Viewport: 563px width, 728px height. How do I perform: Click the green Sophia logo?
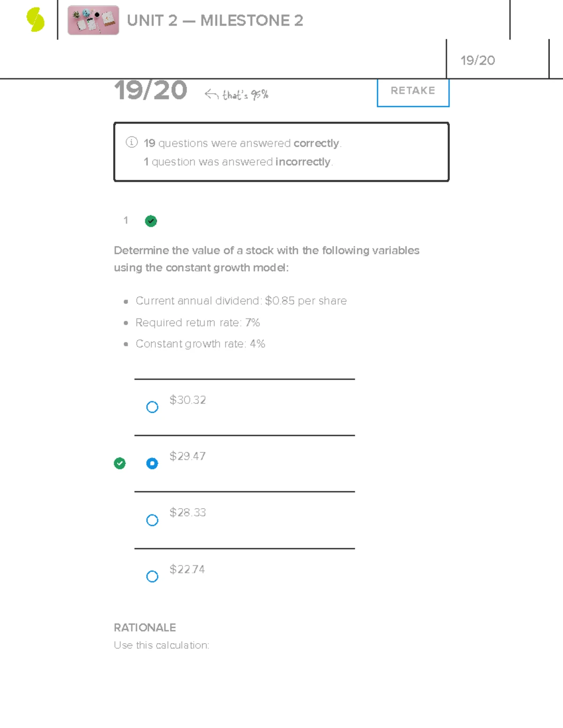[x=36, y=20]
